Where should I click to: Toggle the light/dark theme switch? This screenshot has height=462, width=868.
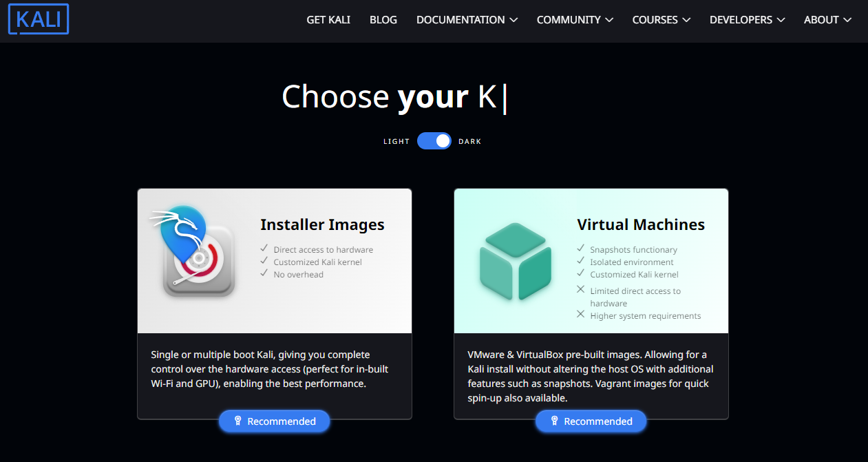click(434, 141)
